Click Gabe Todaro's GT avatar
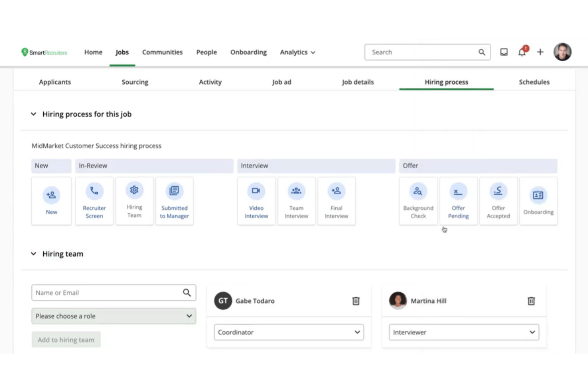 (x=223, y=301)
